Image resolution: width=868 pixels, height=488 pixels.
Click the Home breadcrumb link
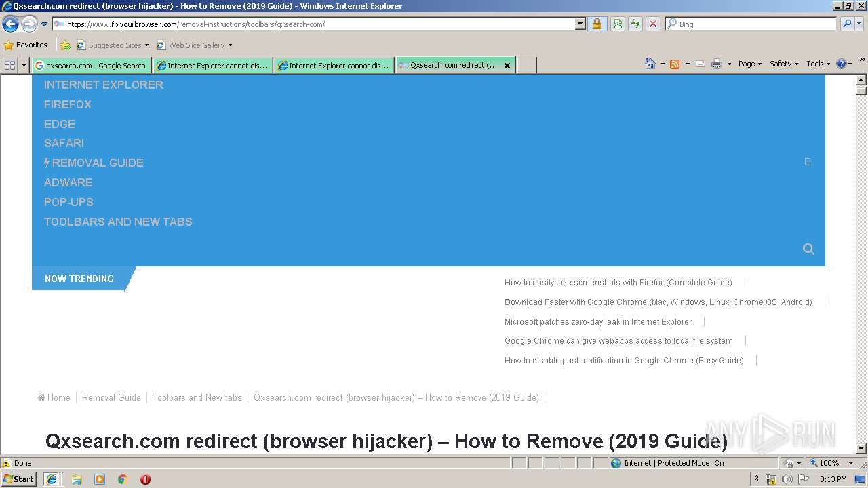[54, 398]
